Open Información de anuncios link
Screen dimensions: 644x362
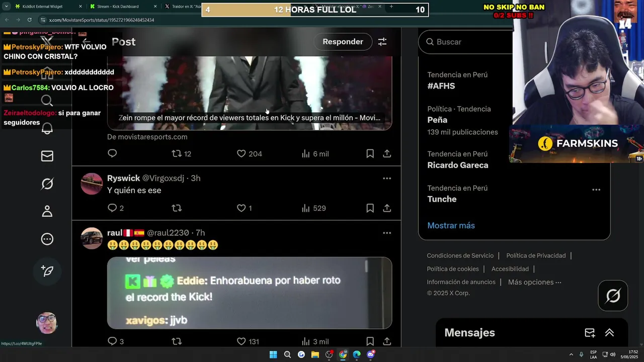(461, 282)
